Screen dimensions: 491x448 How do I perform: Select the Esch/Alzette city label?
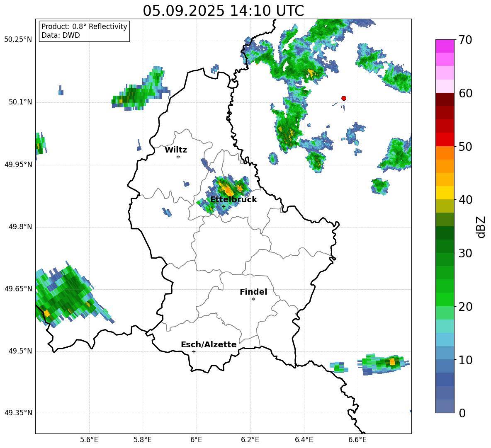(x=209, y=344)
